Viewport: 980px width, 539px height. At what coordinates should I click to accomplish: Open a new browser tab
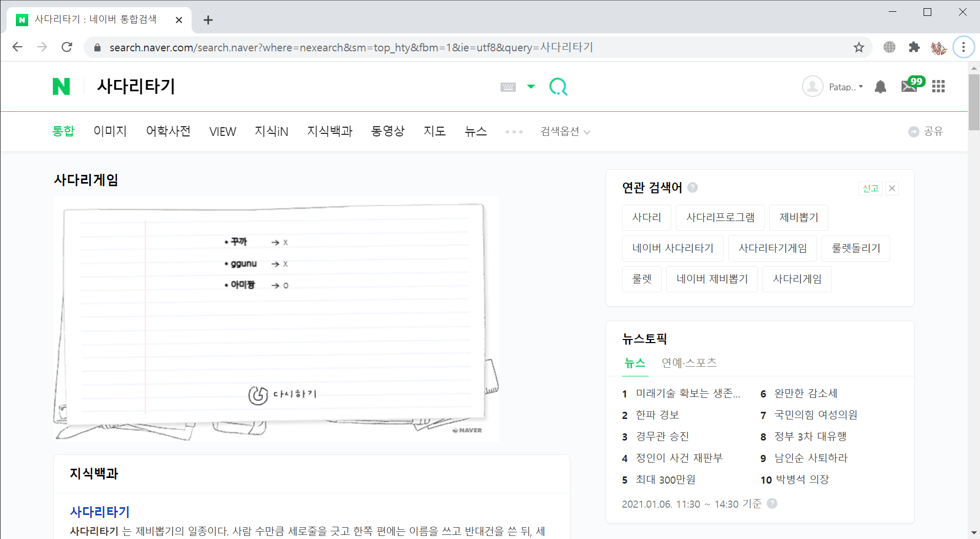coord(208,20)
